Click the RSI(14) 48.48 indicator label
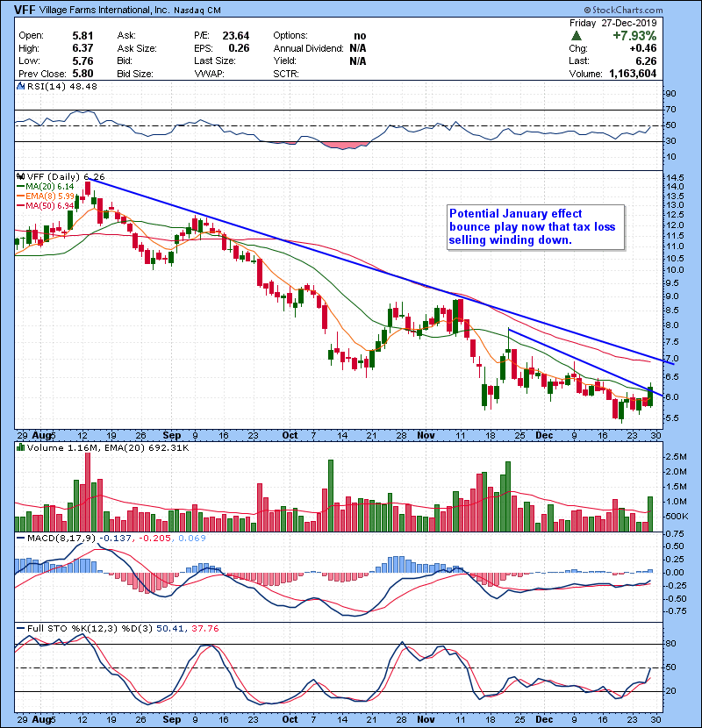Screen dimensions: 702x728 62,86
